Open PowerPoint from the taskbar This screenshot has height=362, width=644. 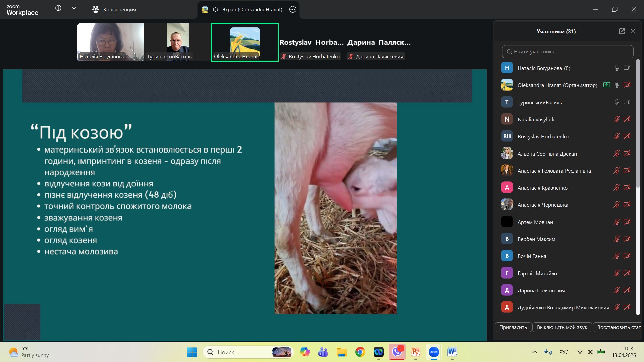point(416,352)
